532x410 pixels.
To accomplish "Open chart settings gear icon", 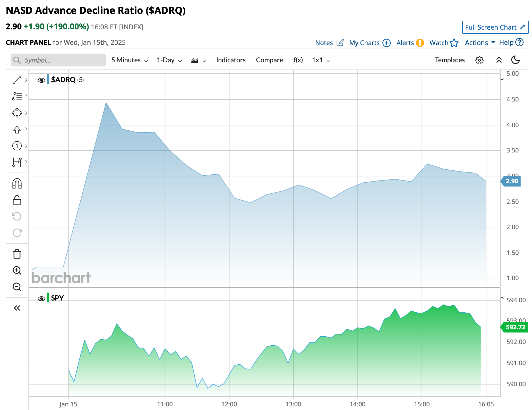I will [479, 60].
